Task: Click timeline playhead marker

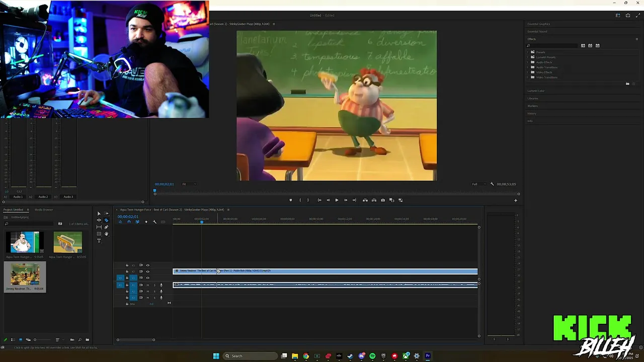Action: click(202, 222)
